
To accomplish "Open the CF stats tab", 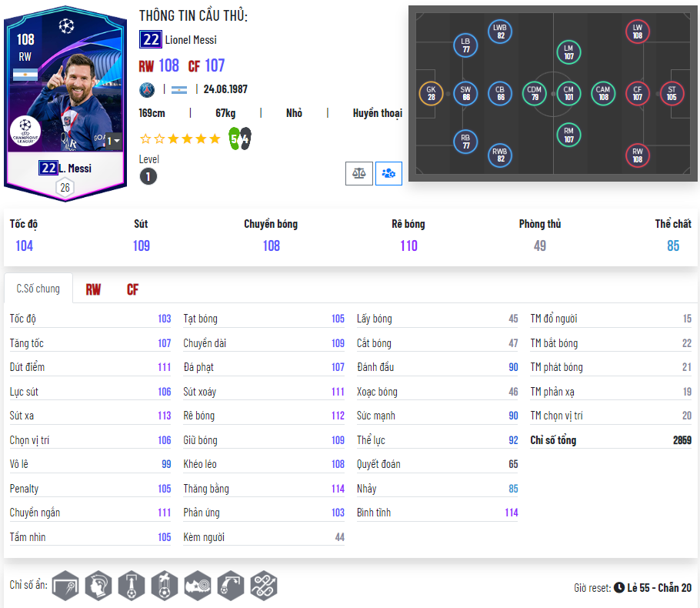I will click(132, 289).
